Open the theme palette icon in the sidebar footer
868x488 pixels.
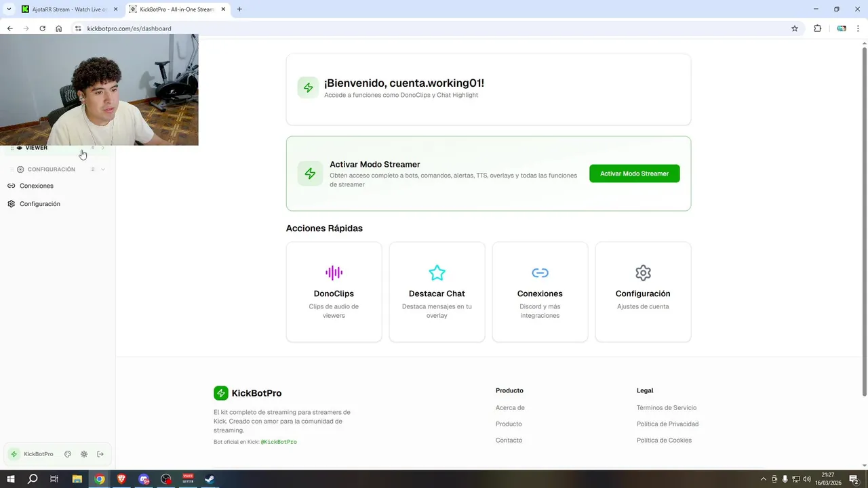pos(68,454)
